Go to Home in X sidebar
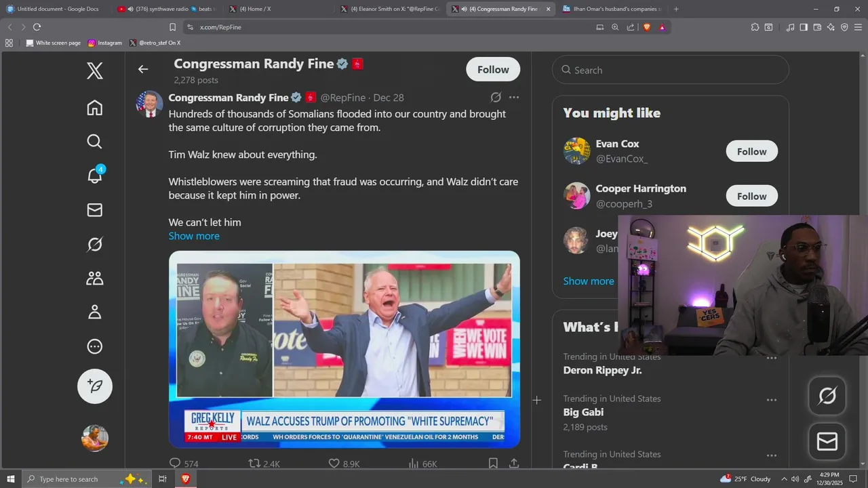The width and height of the screenshot is (868, 488). pos(95,108)
